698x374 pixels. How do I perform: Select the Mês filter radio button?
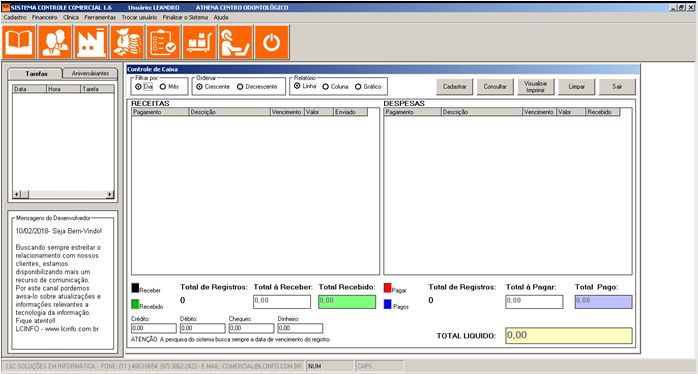pos(163,87)
